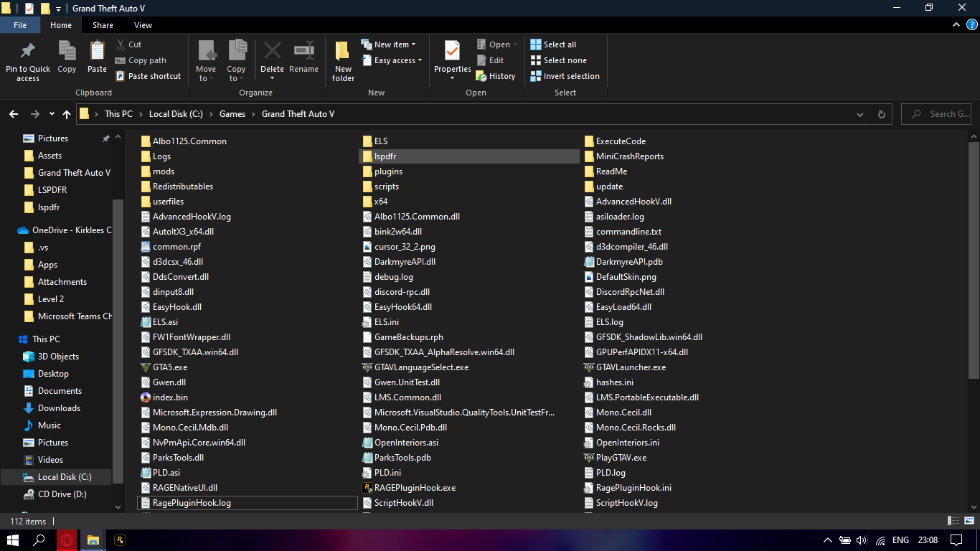980x551 pixels.
Task: Open the address bar history dropdown
Action: click(860, 114)
